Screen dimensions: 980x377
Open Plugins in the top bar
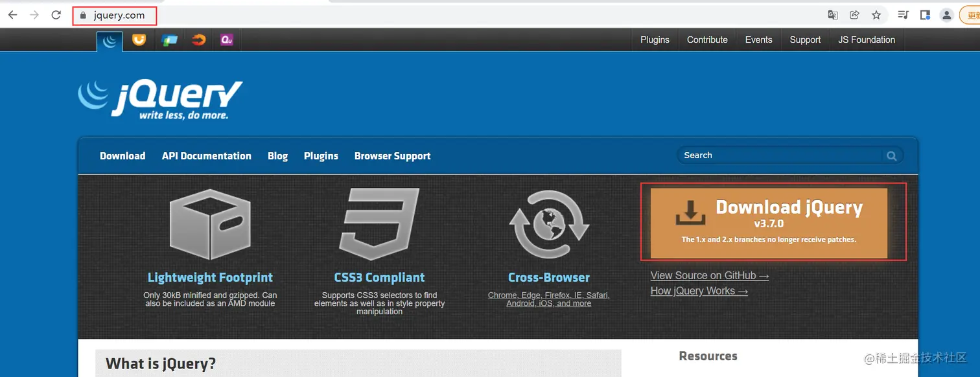pos(655,40)
